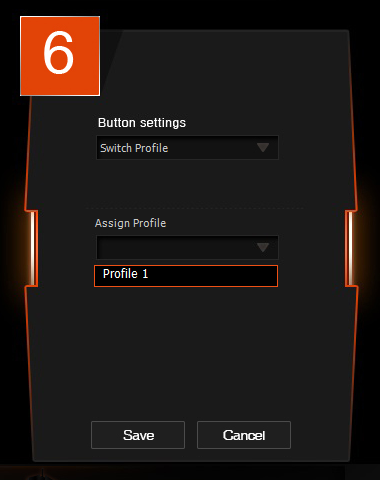380x480 pixels.
Task: Click the Cancel button
Action: click(x=244, y=435)
